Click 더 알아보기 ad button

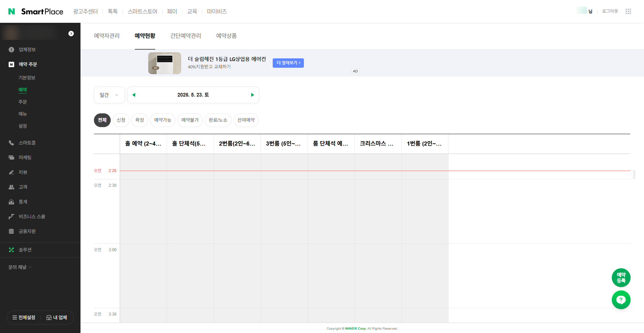[288, 63]
